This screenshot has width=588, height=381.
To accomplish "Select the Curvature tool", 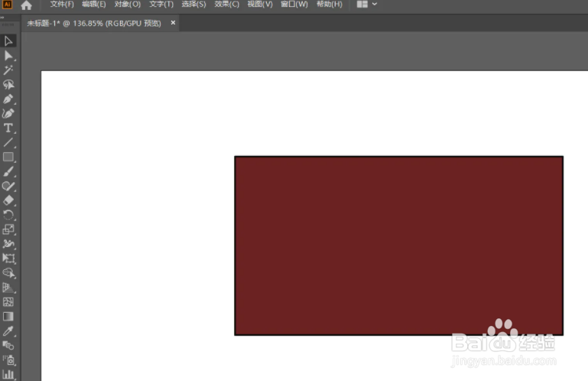I will coord(8,113).
